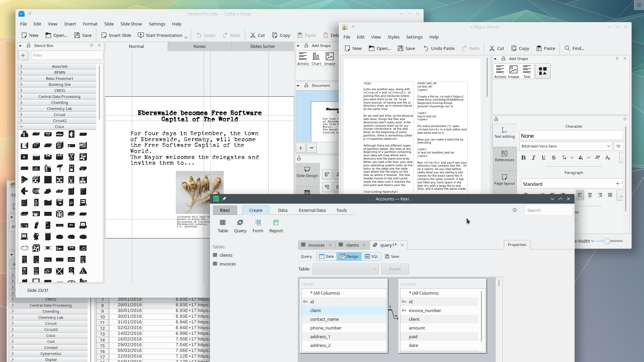
Task: Click zoom slider handle in Words
Action: click(x=607, y=241)
